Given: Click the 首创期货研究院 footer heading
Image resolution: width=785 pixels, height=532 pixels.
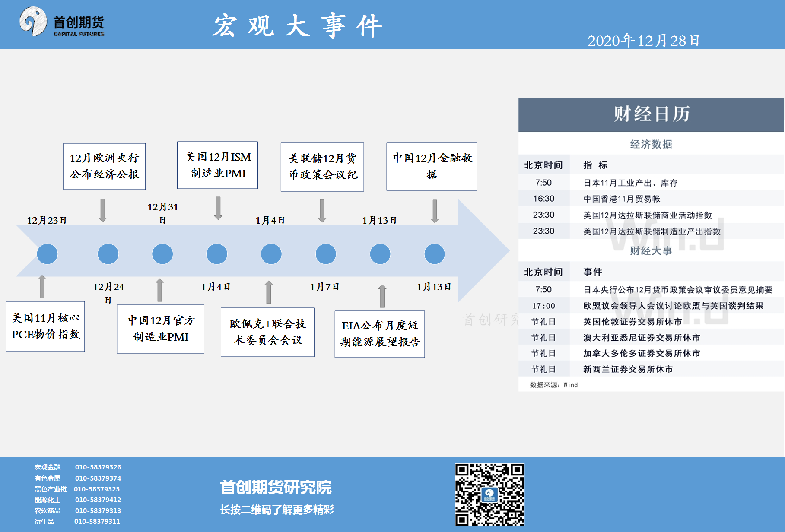Looking at the screenshot, I should click(276, 488).
